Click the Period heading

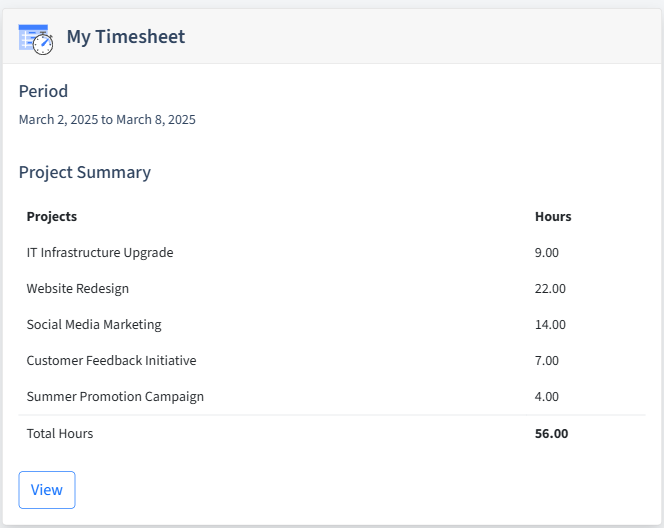(x=43, y=91)
